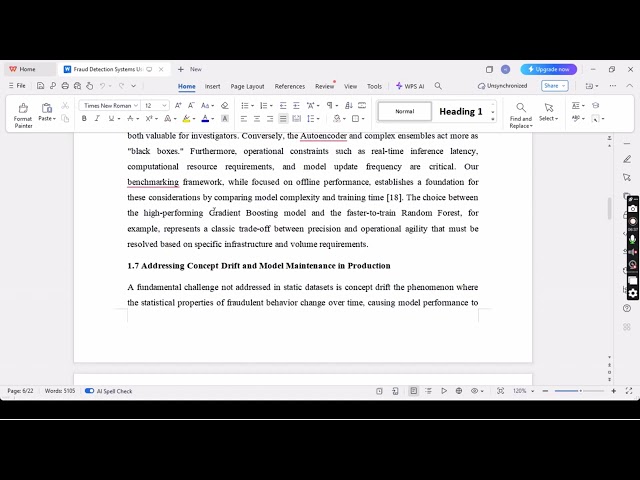Click the Undo arrow icon

pyautogui.click(x=103, y=86)
